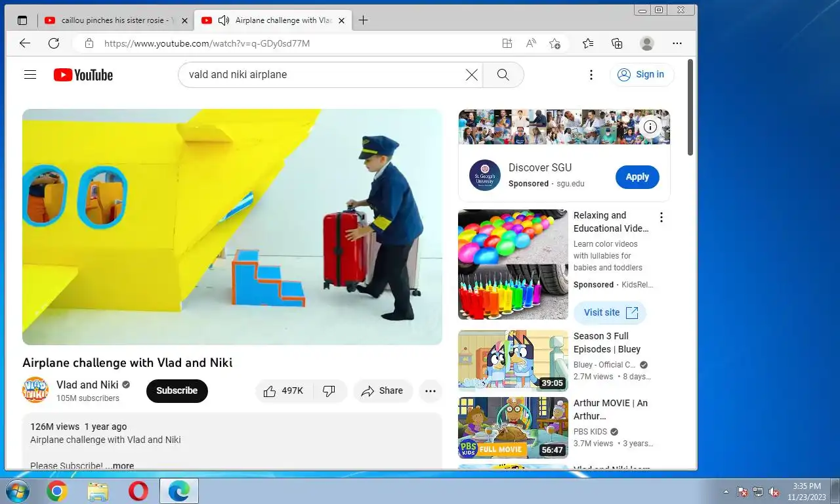
Task: Apply on the Discover SGU ad
Action: [x=637, y=177]
